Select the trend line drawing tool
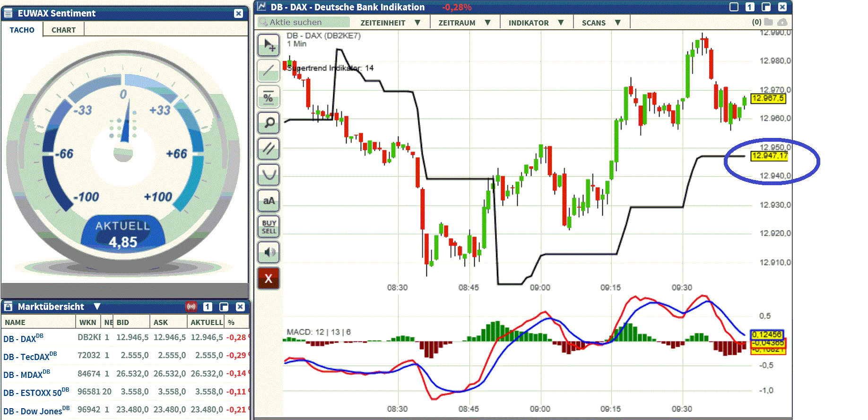The image size is (868, 420). (x=269, y=71)
